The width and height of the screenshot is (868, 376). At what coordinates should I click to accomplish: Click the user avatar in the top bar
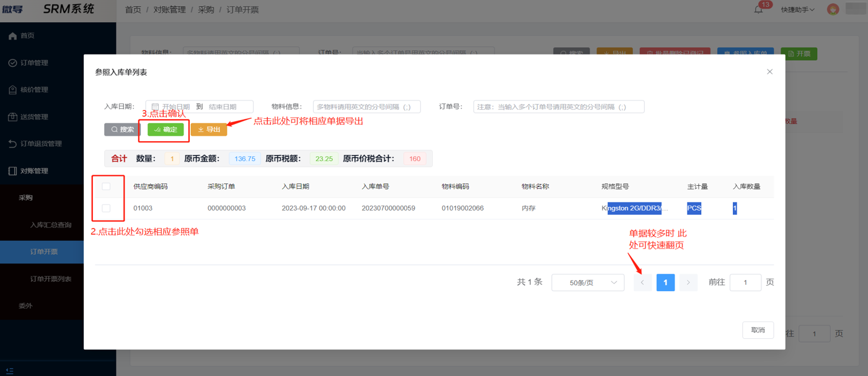[833, 9]
